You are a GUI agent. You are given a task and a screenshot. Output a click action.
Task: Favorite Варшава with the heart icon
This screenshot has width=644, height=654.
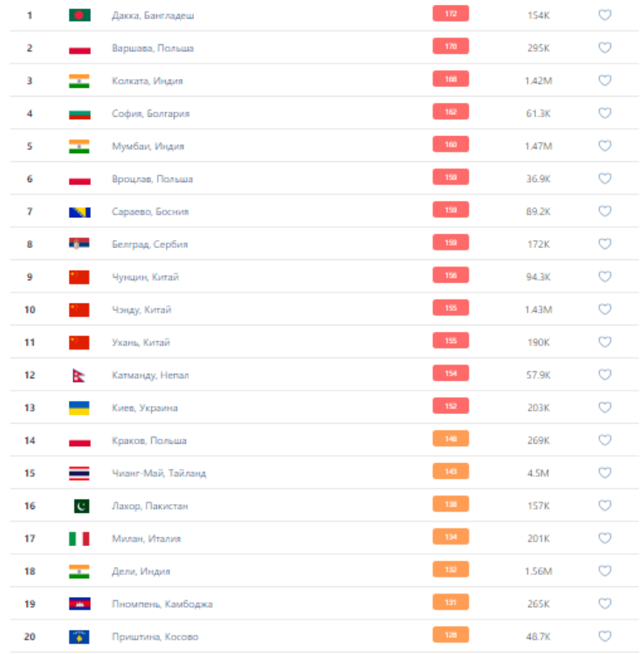tap(605, 48)
